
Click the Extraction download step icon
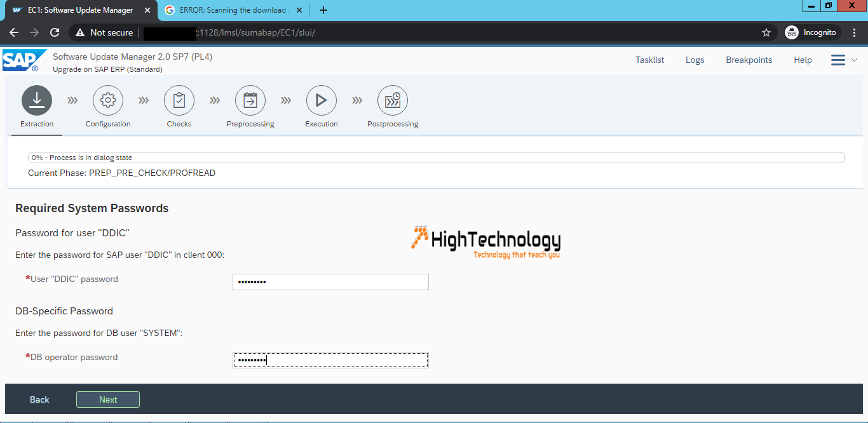(x=37, y=100)
